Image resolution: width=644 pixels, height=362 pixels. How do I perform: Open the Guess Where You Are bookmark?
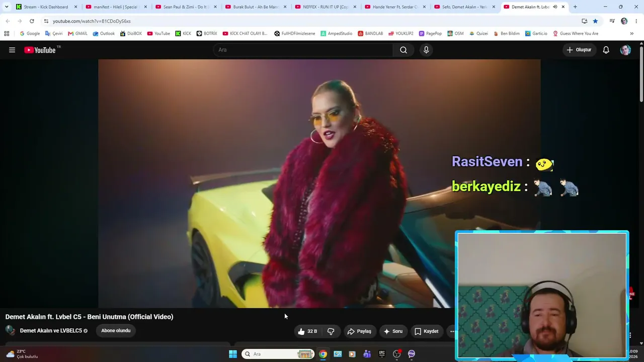click(576, 34)
